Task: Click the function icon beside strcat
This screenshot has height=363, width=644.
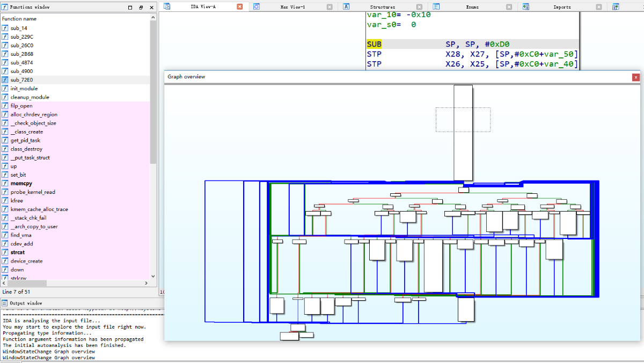Action: pyautogui.click(x=5, y=252)
